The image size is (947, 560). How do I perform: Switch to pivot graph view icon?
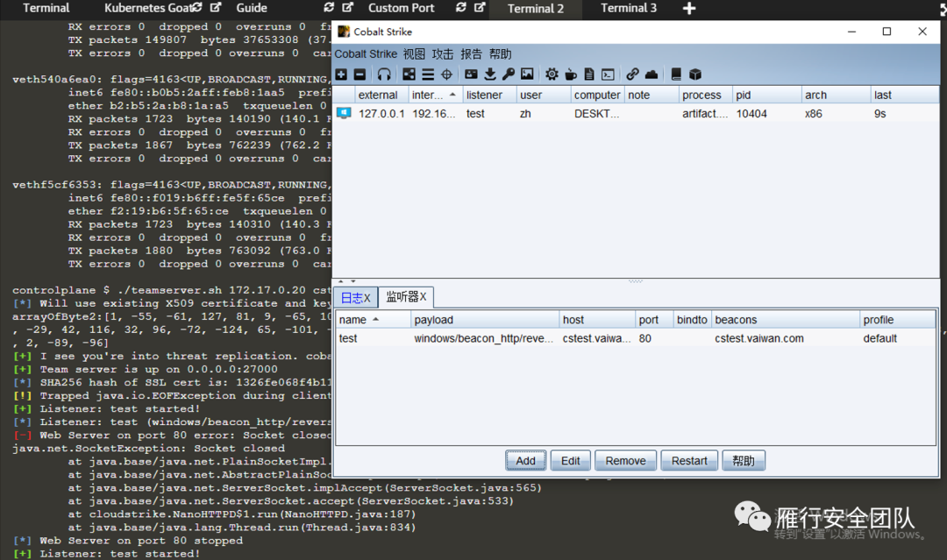coord(409,74)
